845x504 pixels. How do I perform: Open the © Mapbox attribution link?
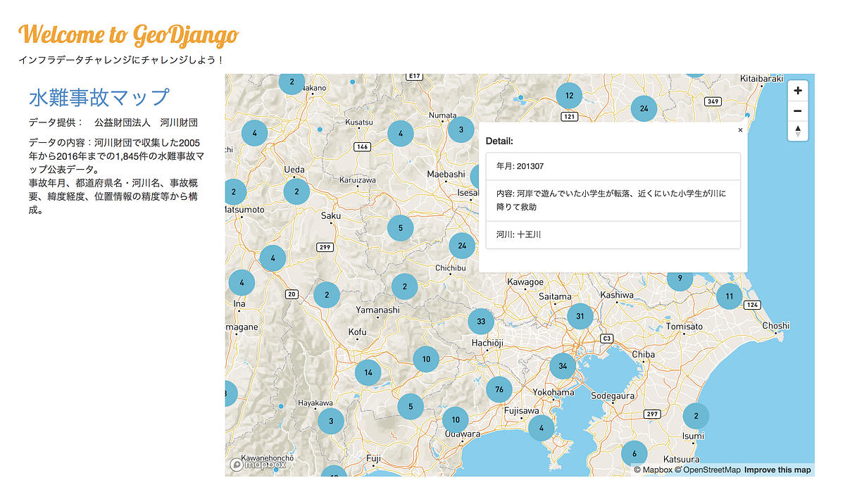point(653,470)
